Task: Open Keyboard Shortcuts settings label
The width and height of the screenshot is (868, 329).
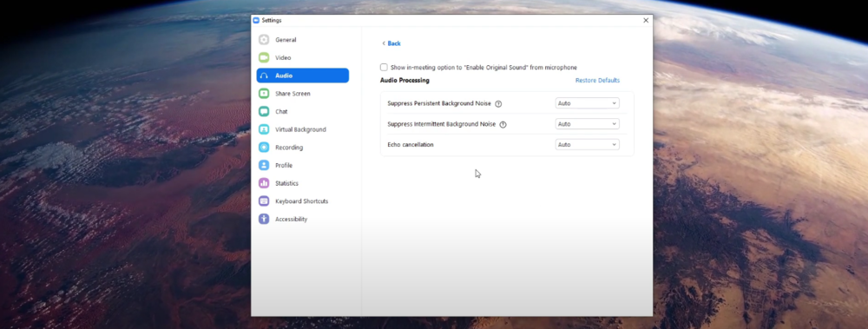Action: coord(302,201)
